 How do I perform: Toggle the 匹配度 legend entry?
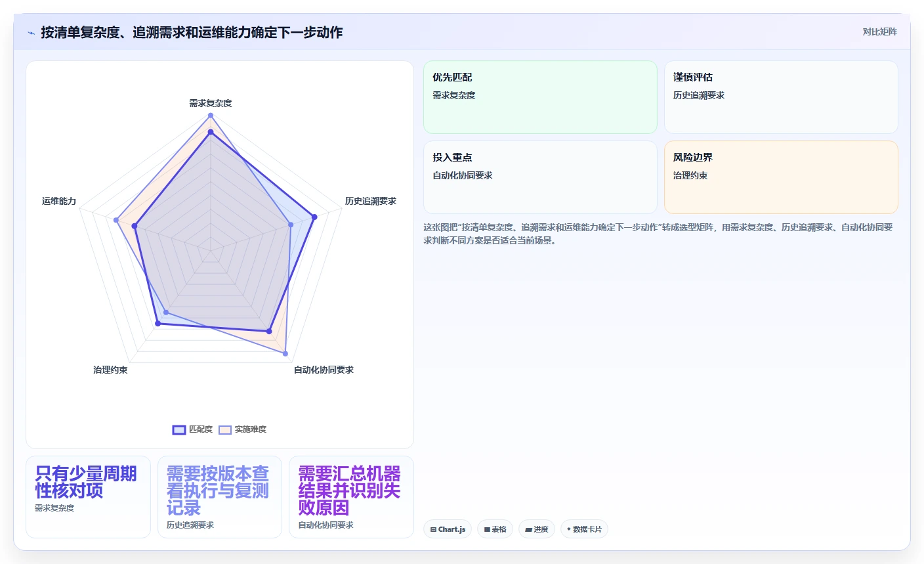coord(192,429)
